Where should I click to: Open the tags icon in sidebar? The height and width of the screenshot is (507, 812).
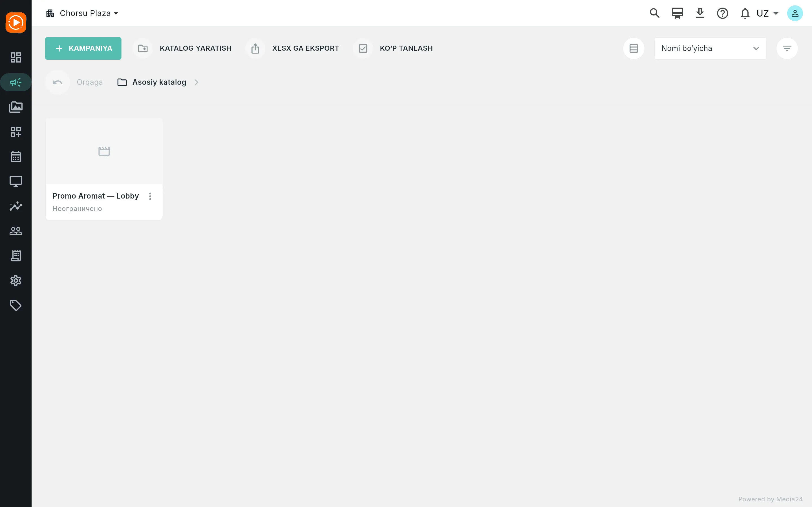click(x=16, y=306)
